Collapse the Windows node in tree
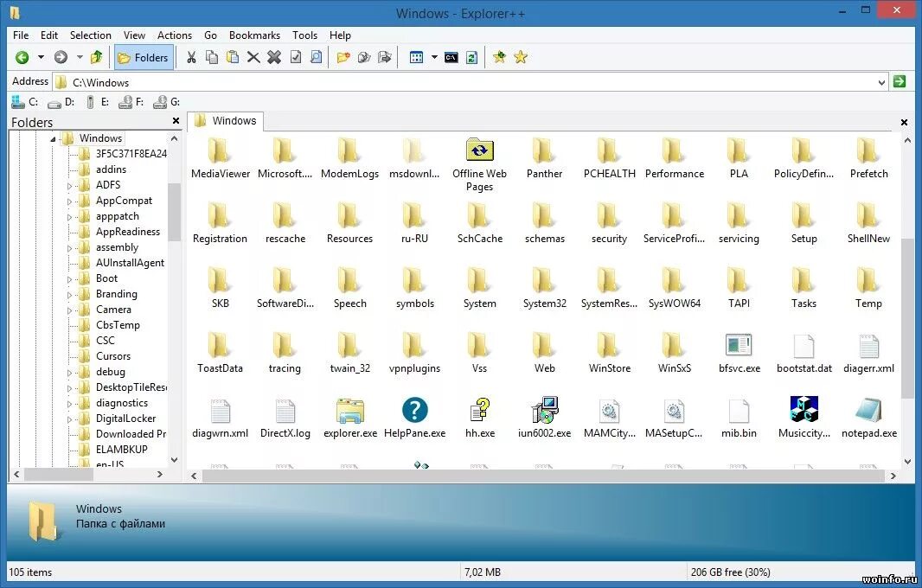 (x=53, y=139)
